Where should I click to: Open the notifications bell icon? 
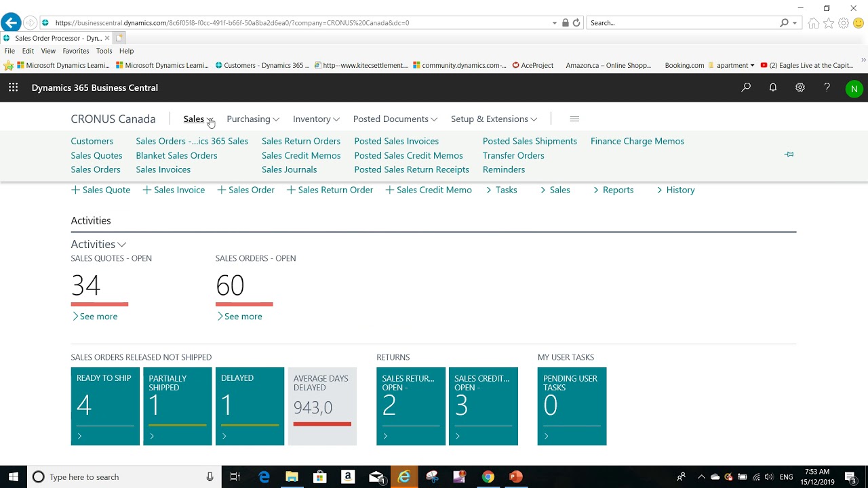[773, 87]
